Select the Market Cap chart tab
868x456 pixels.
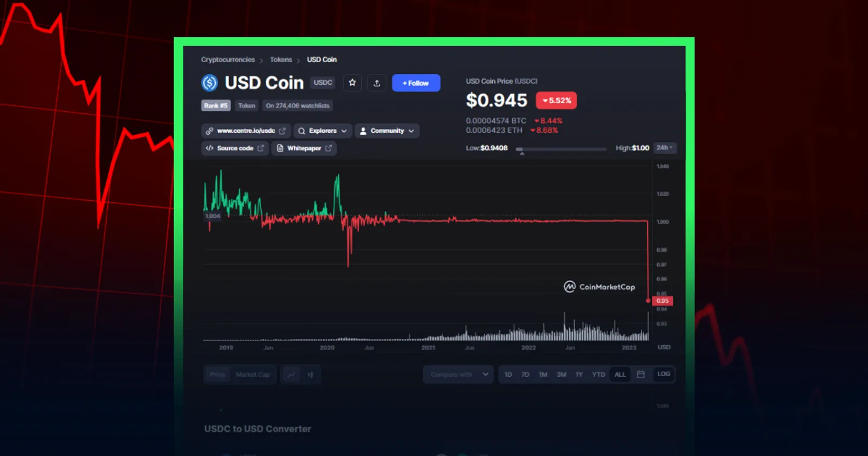tap(253, 374)
